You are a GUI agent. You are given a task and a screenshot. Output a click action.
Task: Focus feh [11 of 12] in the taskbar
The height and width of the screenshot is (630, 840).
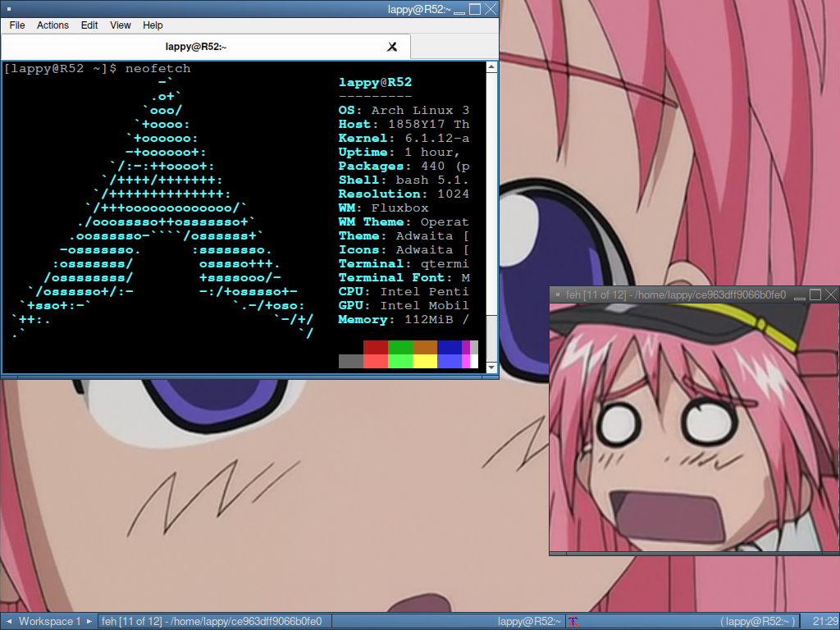coord(214,622)
